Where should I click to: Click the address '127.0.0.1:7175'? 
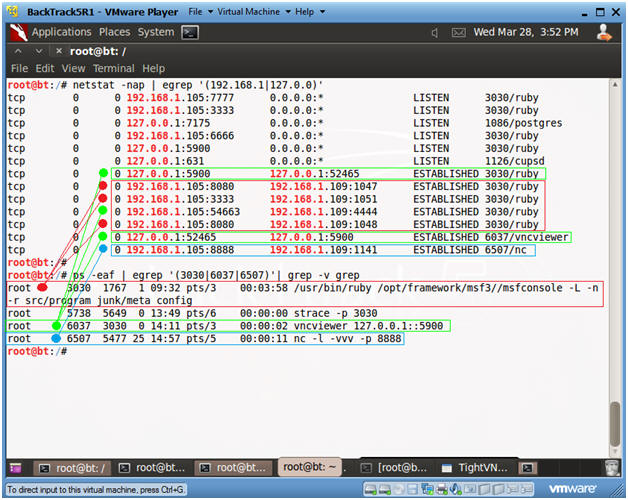coord(168,123)
